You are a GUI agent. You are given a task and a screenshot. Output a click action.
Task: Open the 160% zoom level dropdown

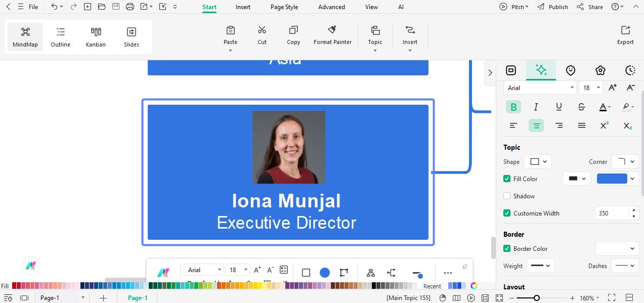(x=589, y=298)
